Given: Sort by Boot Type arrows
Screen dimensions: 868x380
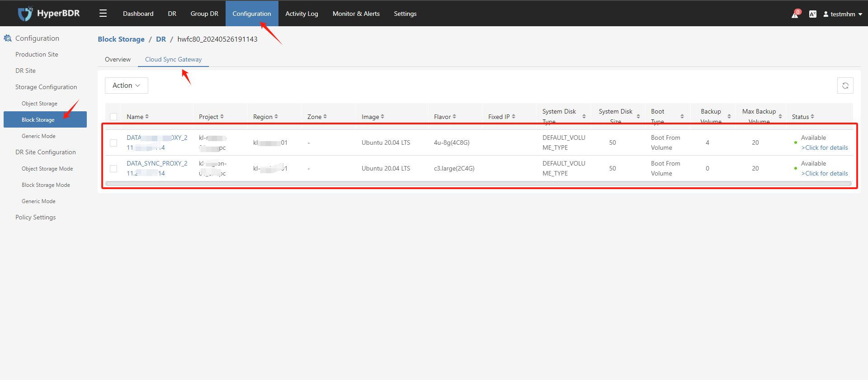Looking at the screenshot, I should 682,117.
